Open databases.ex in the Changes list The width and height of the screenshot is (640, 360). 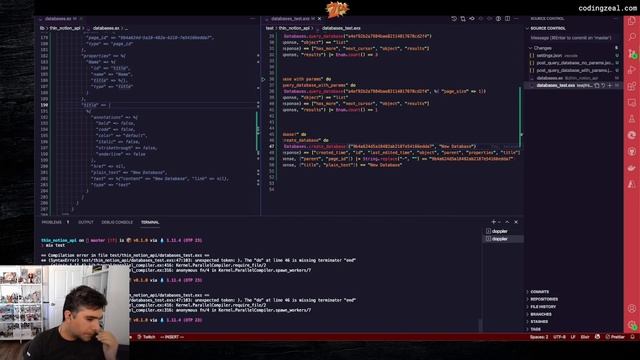(573, 78)
